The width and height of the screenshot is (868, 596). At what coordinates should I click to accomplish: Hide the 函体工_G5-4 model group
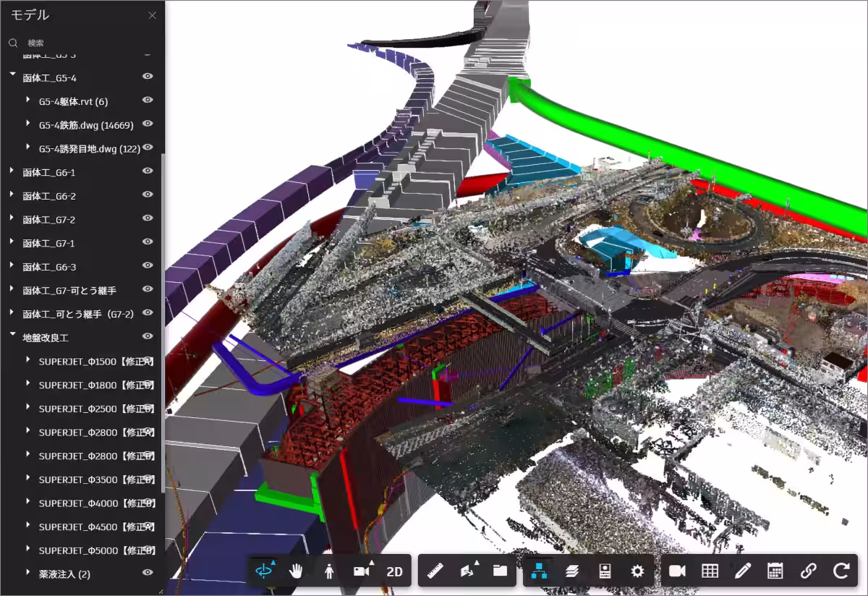148,76
